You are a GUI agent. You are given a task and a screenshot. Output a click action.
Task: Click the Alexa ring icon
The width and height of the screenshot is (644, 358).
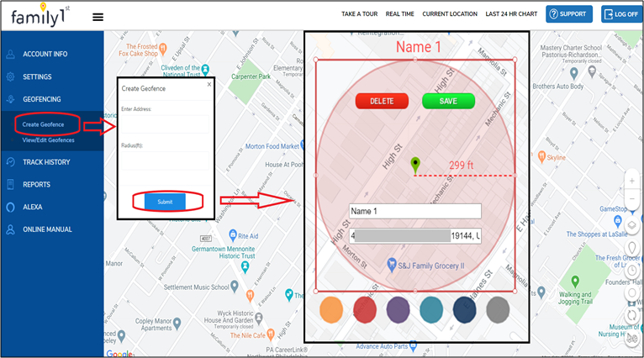[11, 207]
